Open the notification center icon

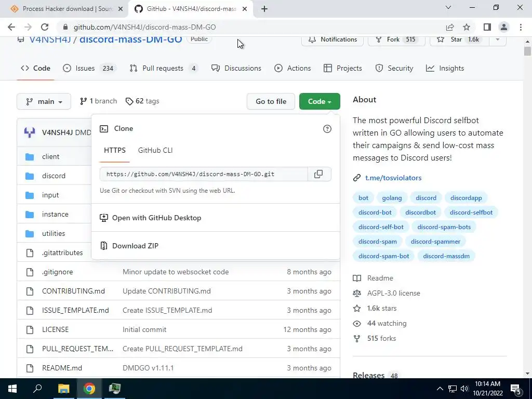point(516,389)
